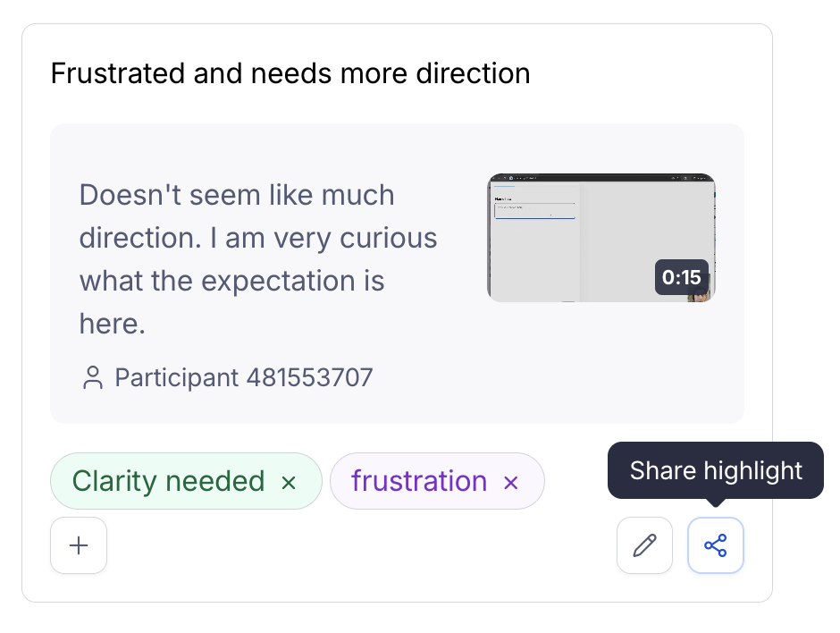Screen dimensions: 840x633
Task: Select the Clarity needed tag label
Action: (x=168, y=481)
